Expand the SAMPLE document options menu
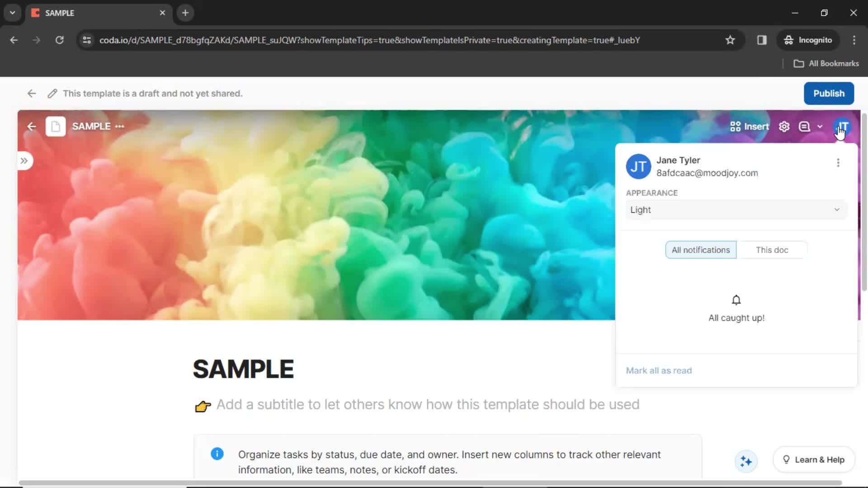 (x=119, y=127)
